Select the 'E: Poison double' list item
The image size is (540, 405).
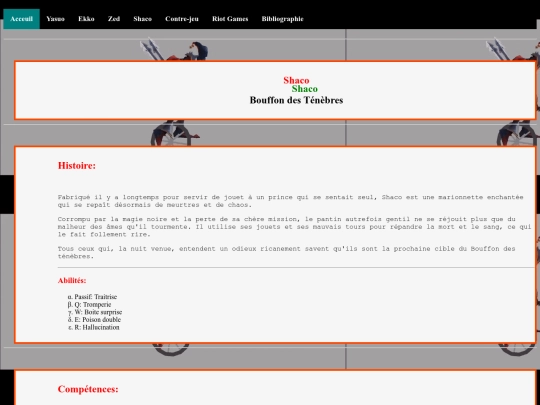click(97, 320)
